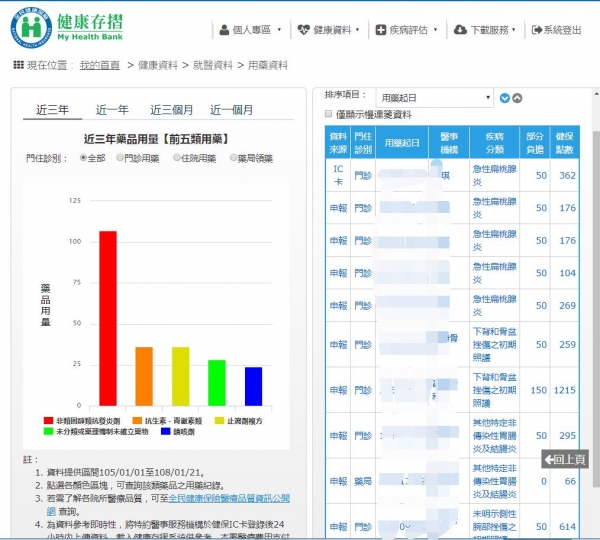Viewport: 600px width, 540px height.
Task: Enable 僅顯示慢連箋資料 checkbox
Action: 329,114
